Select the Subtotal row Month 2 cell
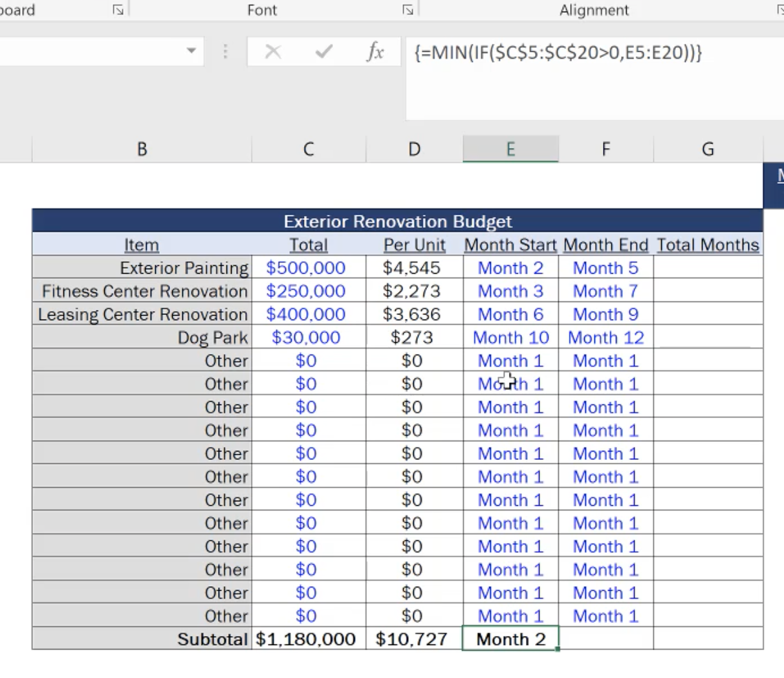The width and height of the screenshot is (784, 678). point(510,639)
